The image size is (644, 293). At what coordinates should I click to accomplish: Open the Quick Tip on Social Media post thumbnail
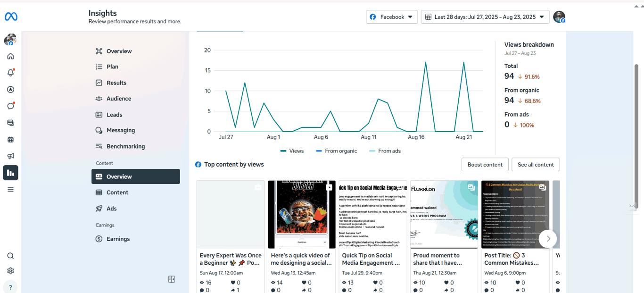pyautogui.click(x=372, y=214)
